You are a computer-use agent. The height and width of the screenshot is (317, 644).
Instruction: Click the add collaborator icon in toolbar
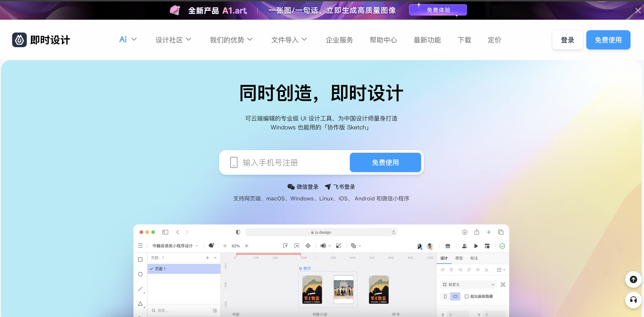point(464,246)
